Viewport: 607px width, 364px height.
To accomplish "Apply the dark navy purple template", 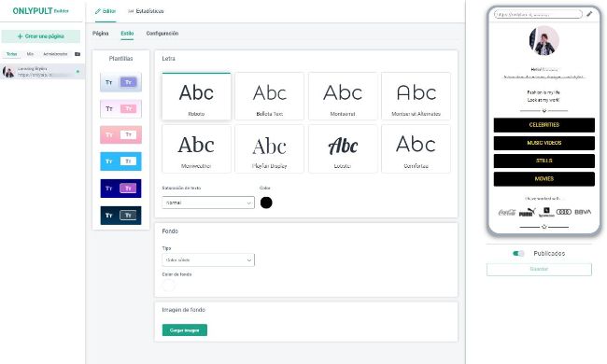I will click(x=120, y=189).
